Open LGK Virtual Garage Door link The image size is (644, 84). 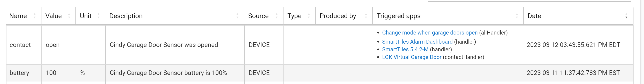(x=412, y=57)
